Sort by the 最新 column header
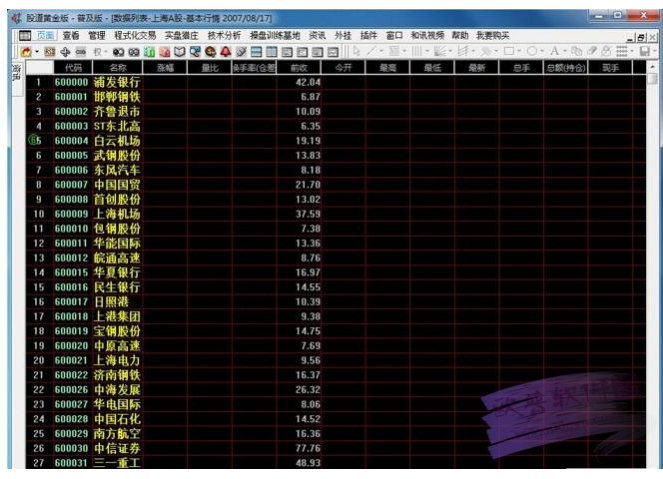 (x=477, y=68)
